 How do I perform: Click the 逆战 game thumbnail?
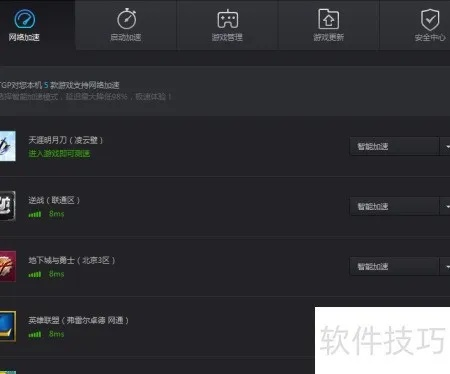(x=8, y=206)
